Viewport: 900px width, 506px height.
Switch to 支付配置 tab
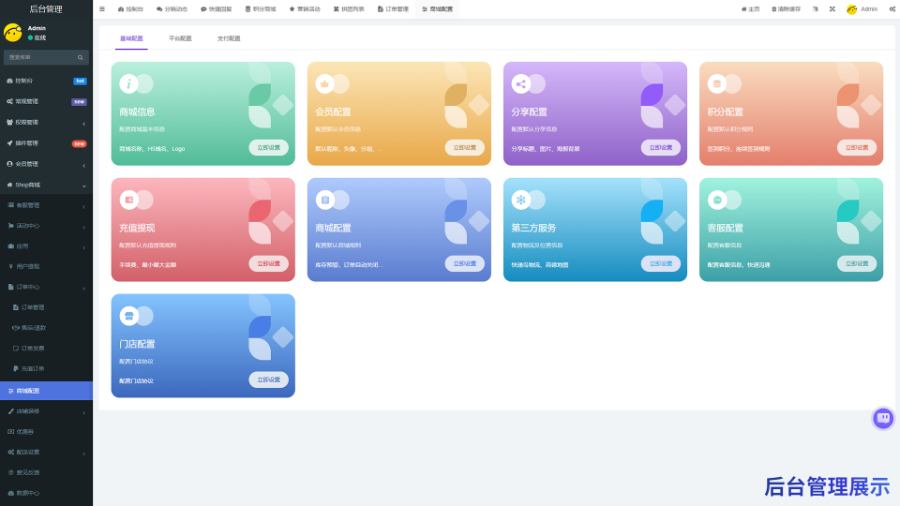(228, 38)
